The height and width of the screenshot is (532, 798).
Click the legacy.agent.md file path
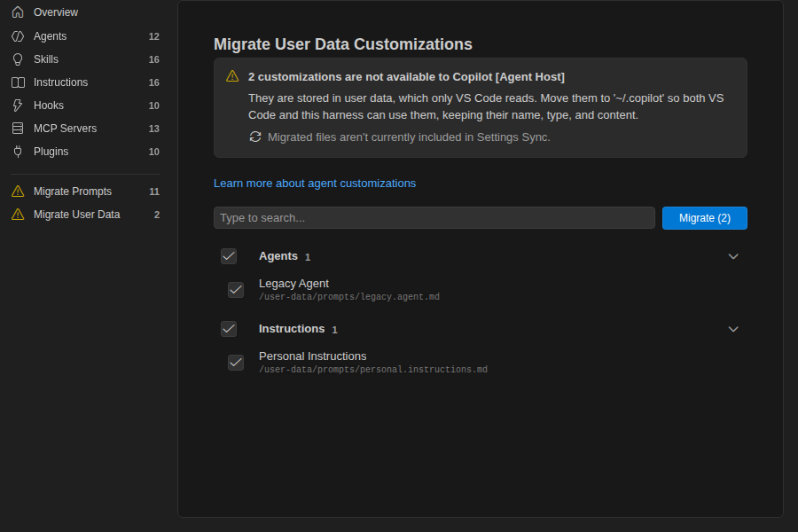349,297
